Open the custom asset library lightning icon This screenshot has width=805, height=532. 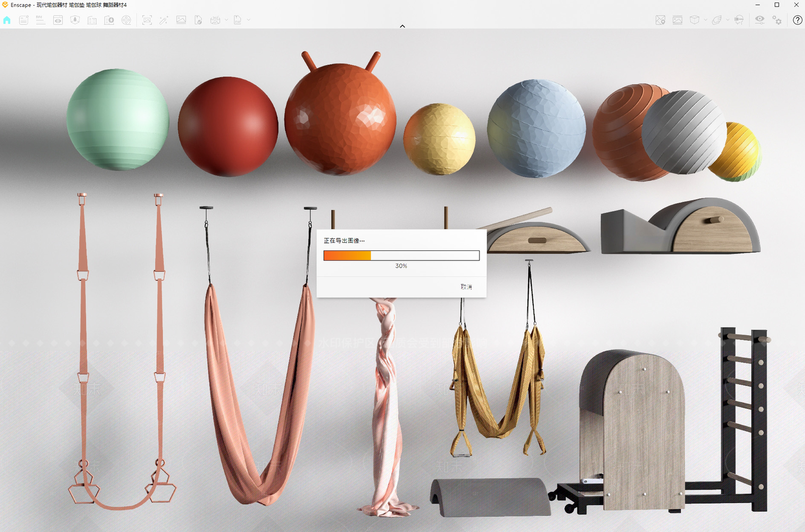click(109, 20)
